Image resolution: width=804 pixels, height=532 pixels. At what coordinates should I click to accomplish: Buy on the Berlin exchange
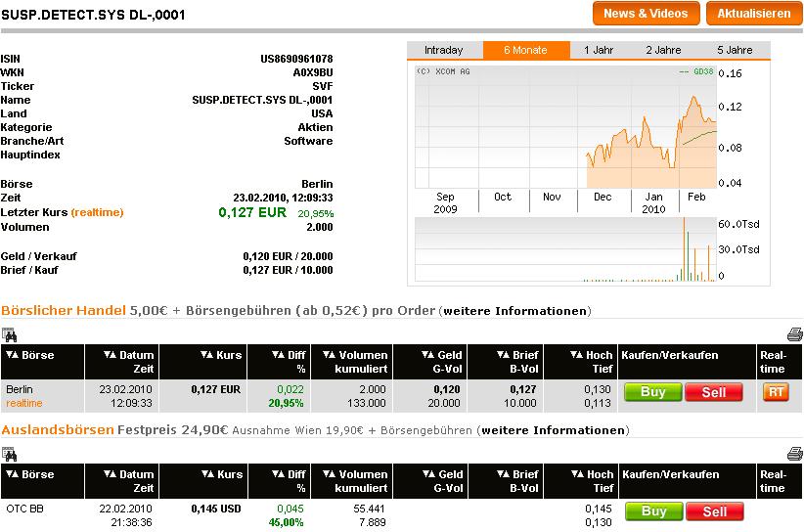tap(652, 392)
